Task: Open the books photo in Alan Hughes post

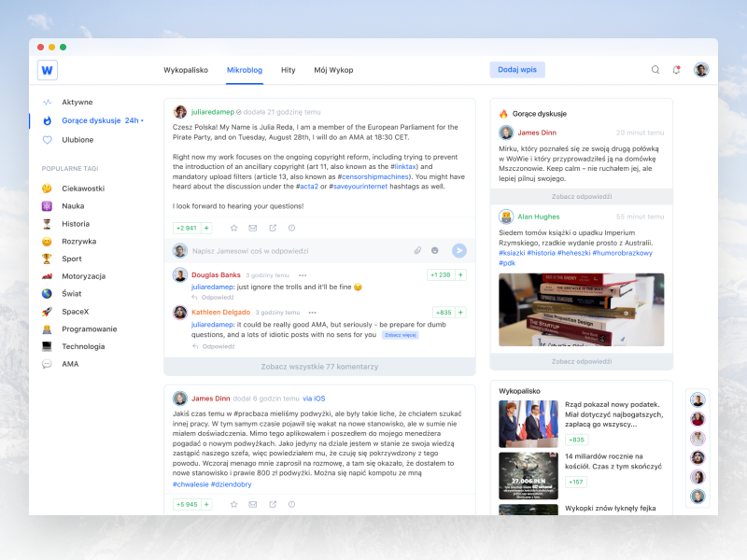Action: point(581,310)
